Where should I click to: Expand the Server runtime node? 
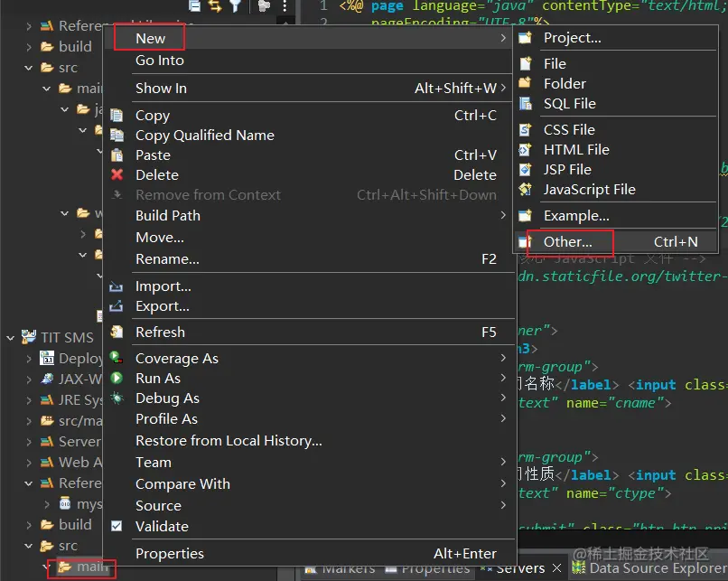29,442
